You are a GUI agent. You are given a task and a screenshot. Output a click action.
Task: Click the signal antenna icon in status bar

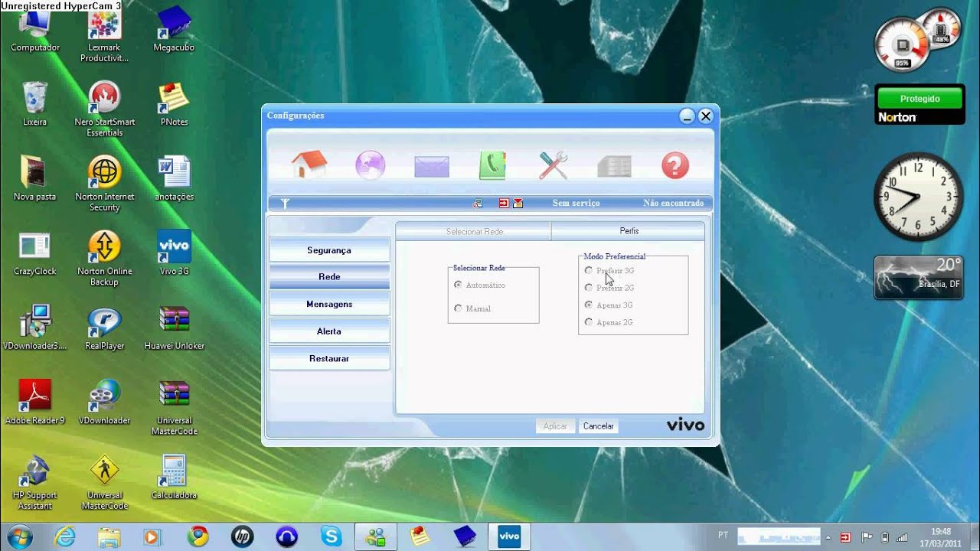(x=285, y=203)
